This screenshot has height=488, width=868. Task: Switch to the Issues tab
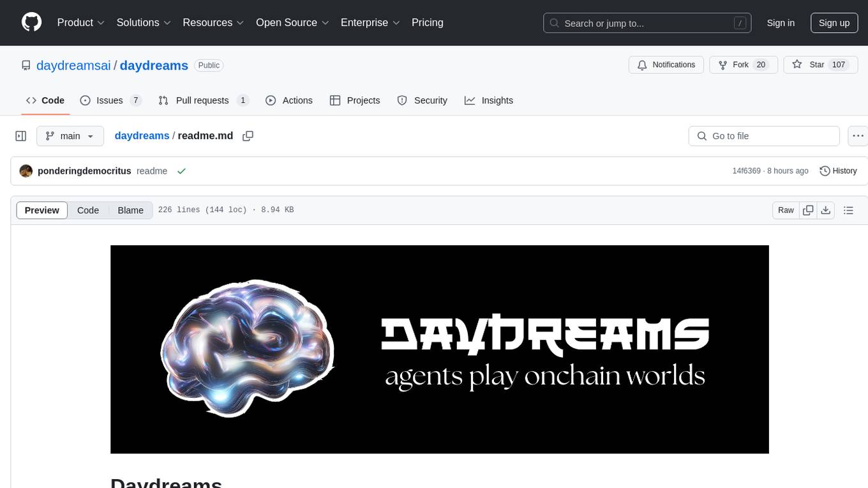pyautogui.click(x=110, y=100)
